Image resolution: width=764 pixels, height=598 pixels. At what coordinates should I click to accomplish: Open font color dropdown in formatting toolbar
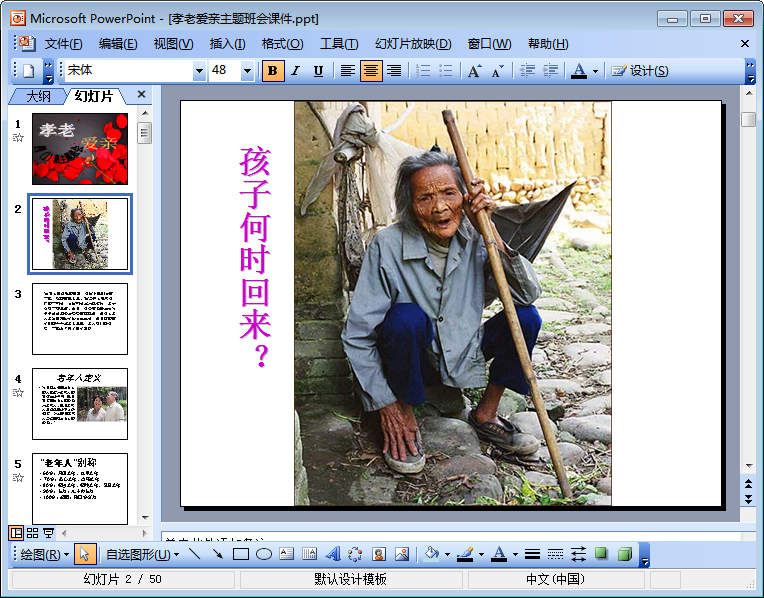click(x=595, y=71)
